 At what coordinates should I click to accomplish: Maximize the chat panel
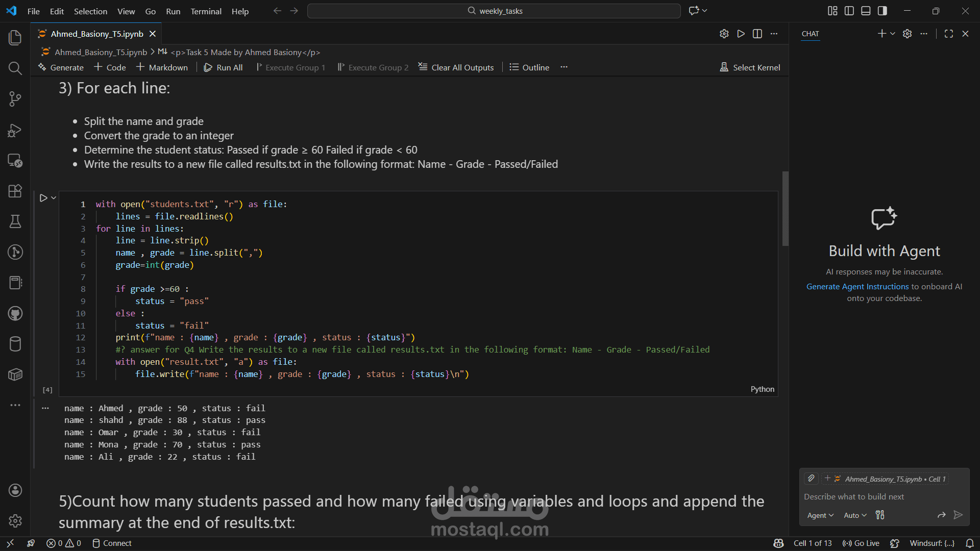949,34
